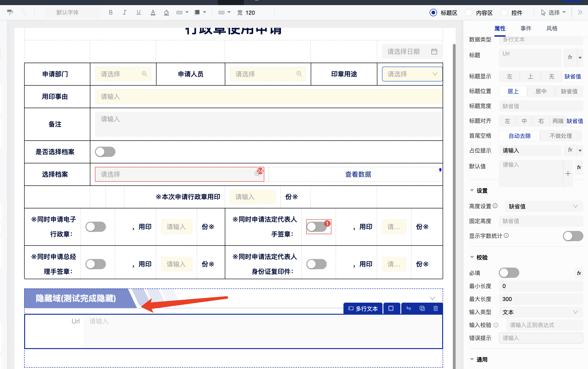The width and height of the screenshot is (588, 369).
Task: Click the copy icon on multi-line text toolbar
Action: click(422, 308)
